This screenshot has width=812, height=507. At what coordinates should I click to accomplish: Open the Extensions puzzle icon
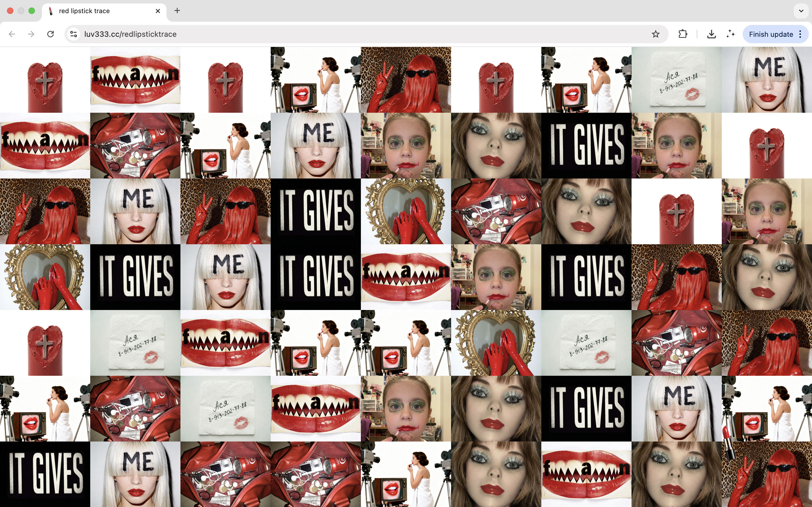click(x=683, y=34)
